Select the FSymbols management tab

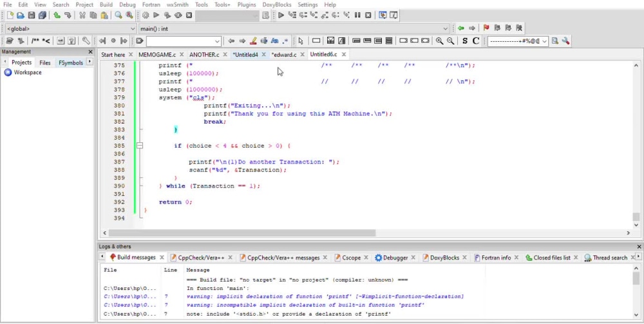coord(71,62)
